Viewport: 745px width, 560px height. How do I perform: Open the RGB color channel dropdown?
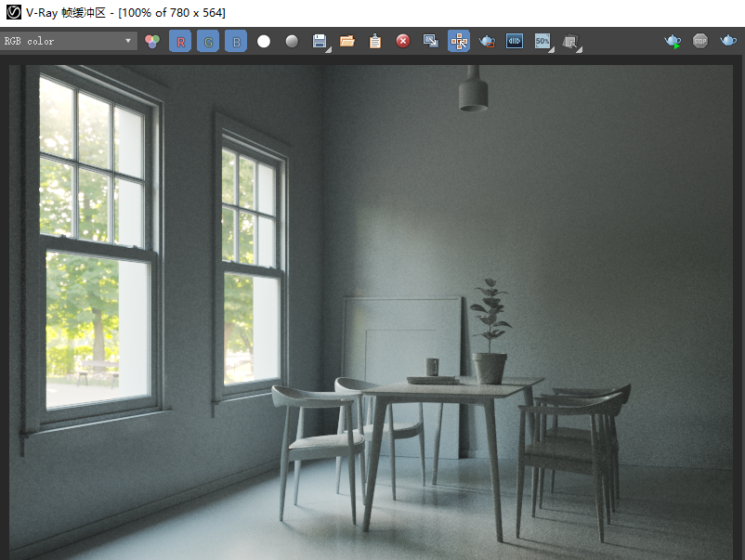click(x=69, y=41)
